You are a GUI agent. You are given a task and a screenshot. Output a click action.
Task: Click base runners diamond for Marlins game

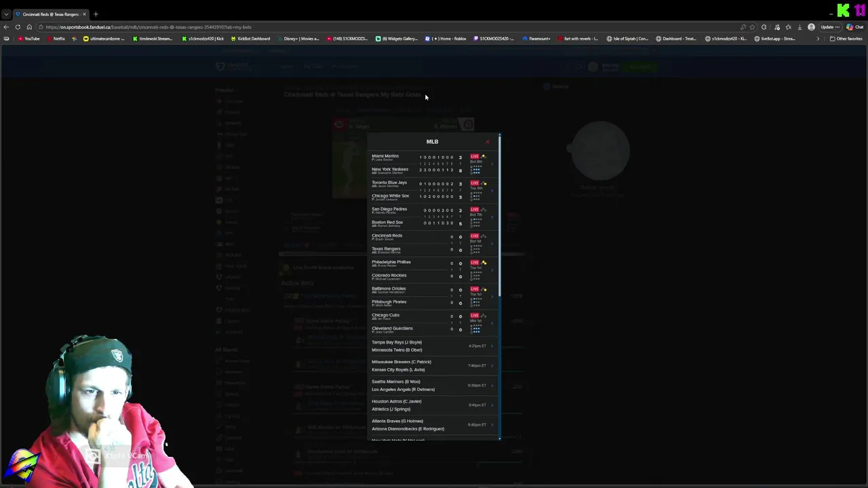coord(484,157)
